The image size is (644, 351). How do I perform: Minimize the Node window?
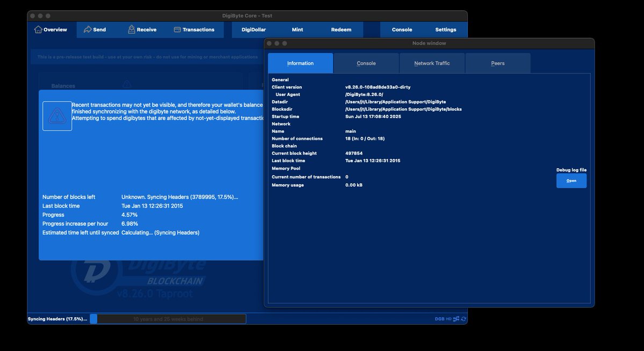pos(277,43)
